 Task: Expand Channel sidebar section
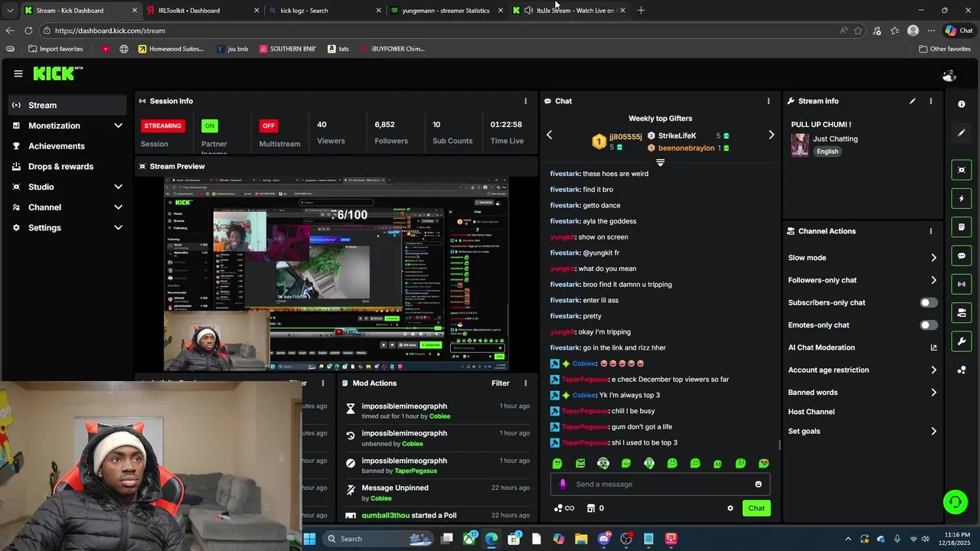[x=118, y=207]
